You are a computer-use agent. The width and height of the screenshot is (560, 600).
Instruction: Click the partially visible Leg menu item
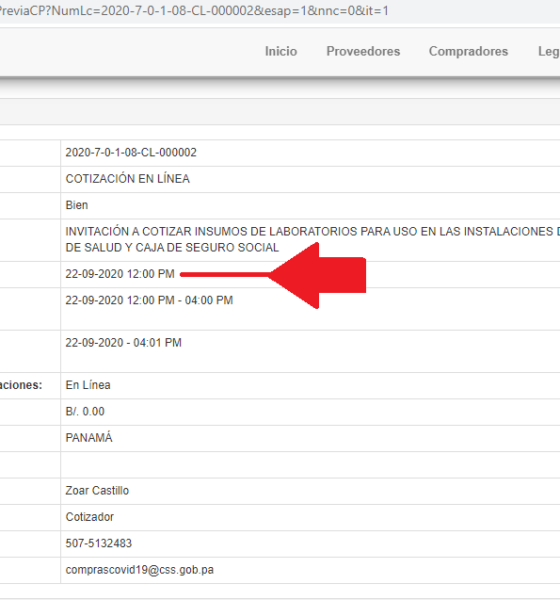click(549, 52)
